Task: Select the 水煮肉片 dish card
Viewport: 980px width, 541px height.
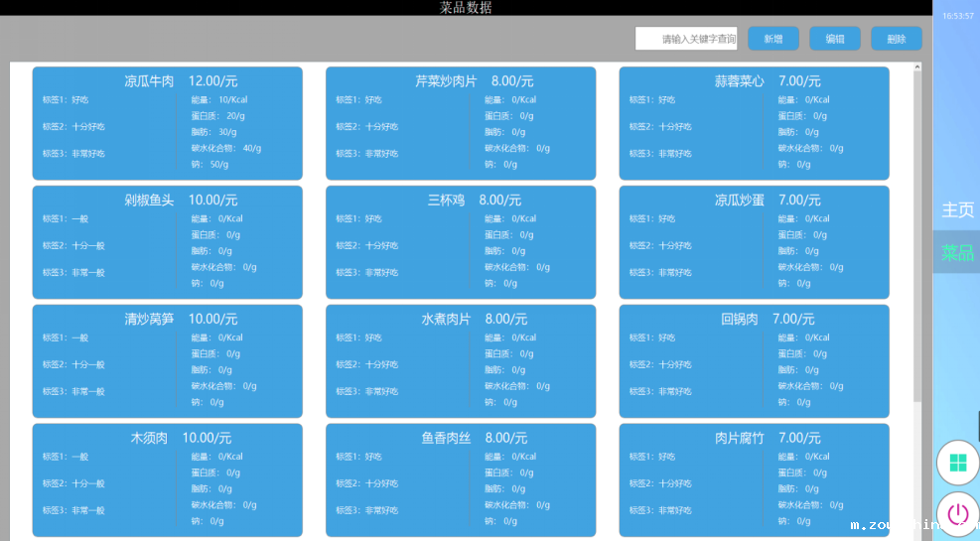Action: 461,361
